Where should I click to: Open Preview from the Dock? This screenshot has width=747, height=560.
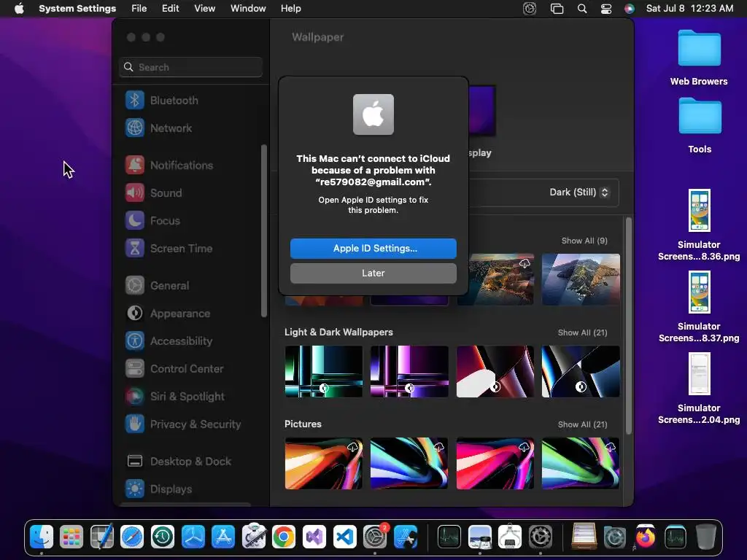point(480,537)
